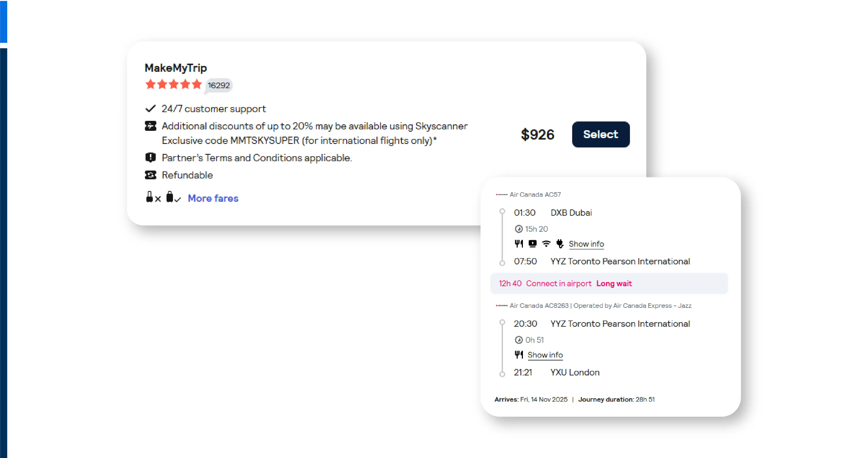Click the Wi-Fi icon on flight AC57
This screenshot has width=868, height=458.
pos(546,243)
